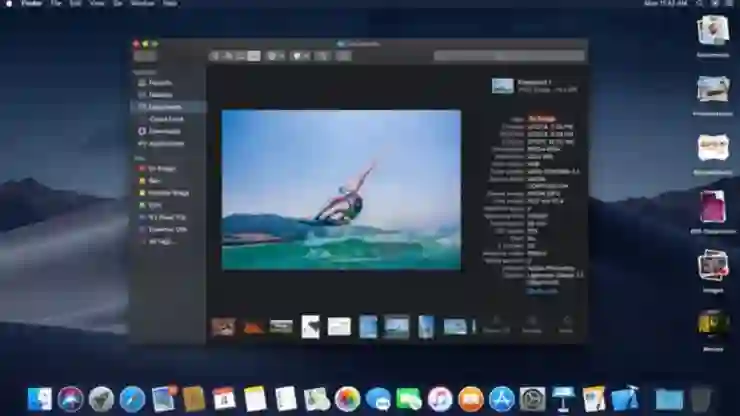Launch Siri from the Dock
Screen dimensions: 740x416
click(70, 399)
